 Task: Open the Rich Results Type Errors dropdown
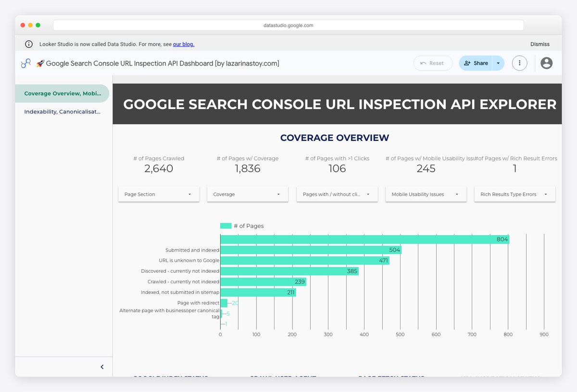pyautogui.click(x=515, y=194)
